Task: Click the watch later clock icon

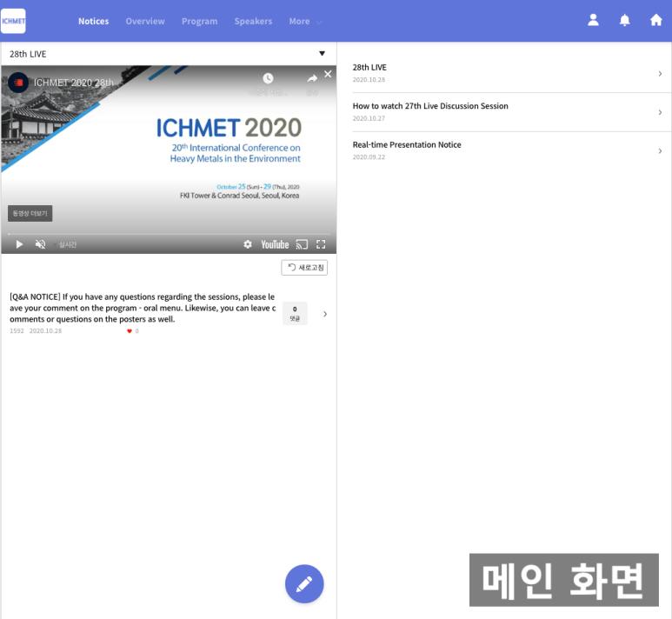Action: 268,78
